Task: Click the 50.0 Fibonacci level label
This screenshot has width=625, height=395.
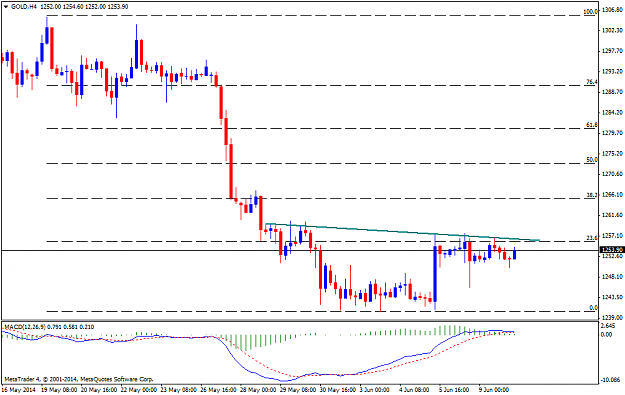Action: pos(592,160)
